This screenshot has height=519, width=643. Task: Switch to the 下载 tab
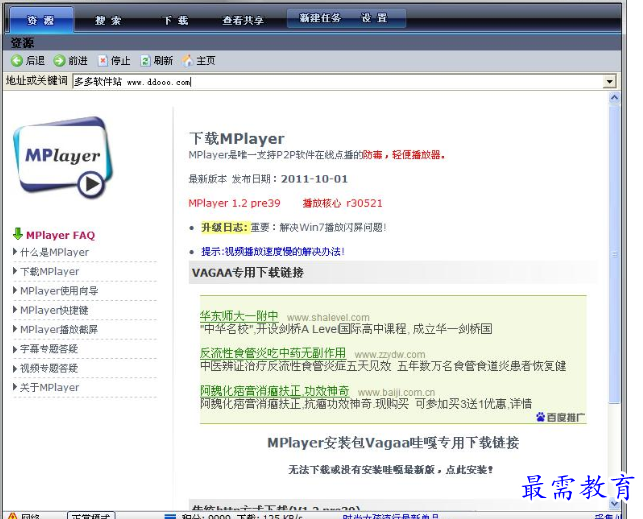coord(176,20)
